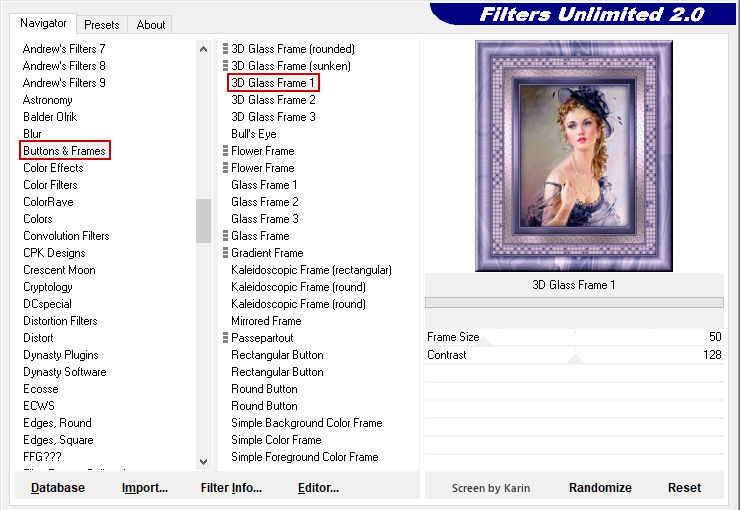Click the icon beside Gradient Frame
740x510 pixels.
point(225,253)
